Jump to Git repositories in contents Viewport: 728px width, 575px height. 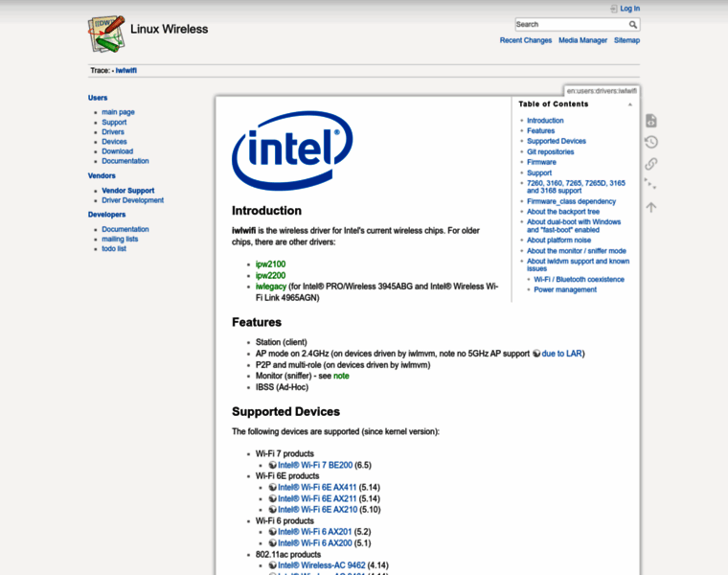point(550,151)
